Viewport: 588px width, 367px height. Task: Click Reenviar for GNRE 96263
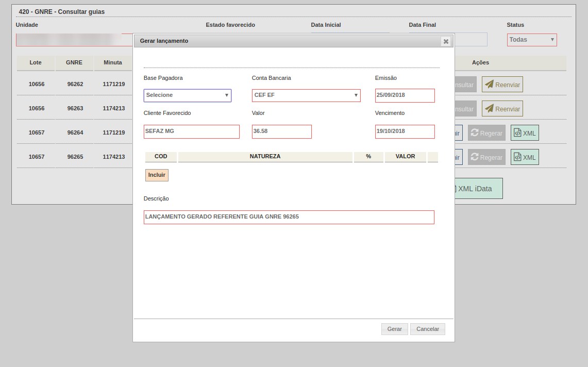coord(502,109)
